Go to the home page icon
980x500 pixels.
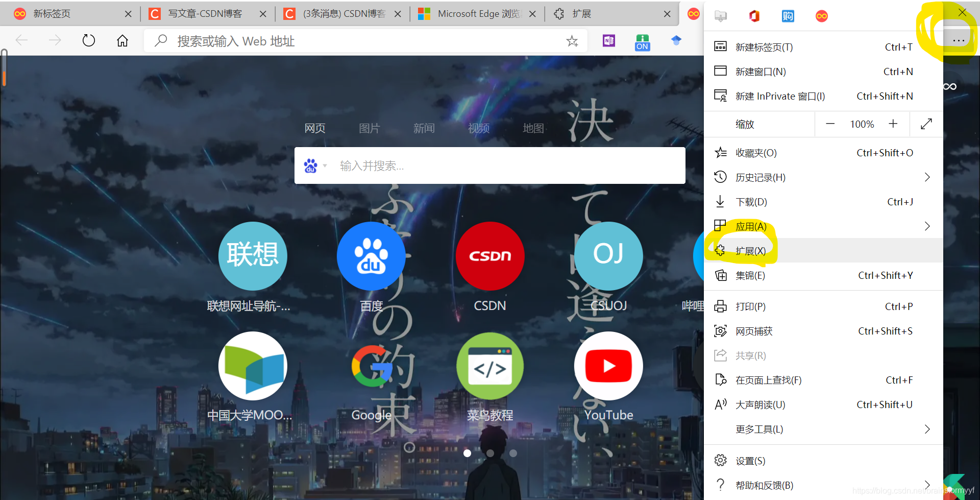tap(122, 40)
